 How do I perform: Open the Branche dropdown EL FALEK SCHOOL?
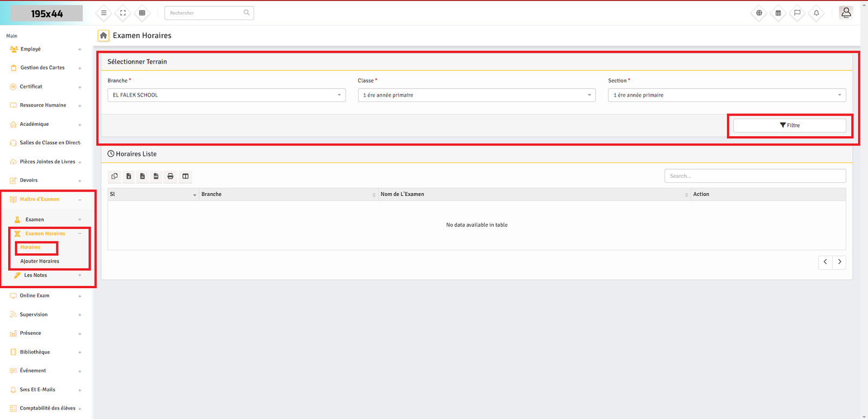point(226,95)
